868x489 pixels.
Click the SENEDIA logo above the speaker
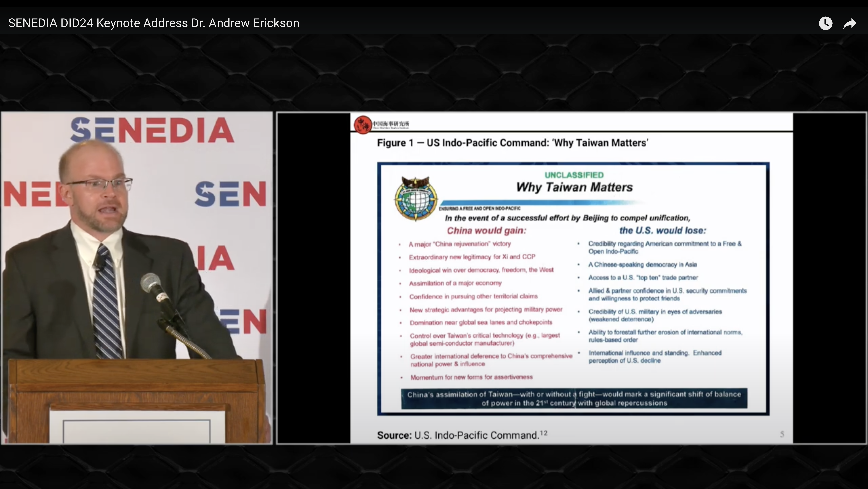tap(152, 130)
